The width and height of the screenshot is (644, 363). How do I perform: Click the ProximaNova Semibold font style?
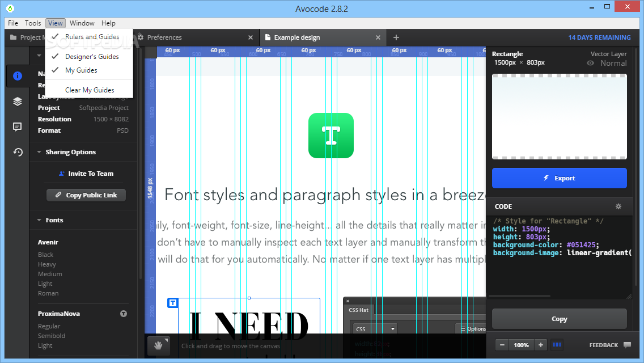tap(52, 336)
